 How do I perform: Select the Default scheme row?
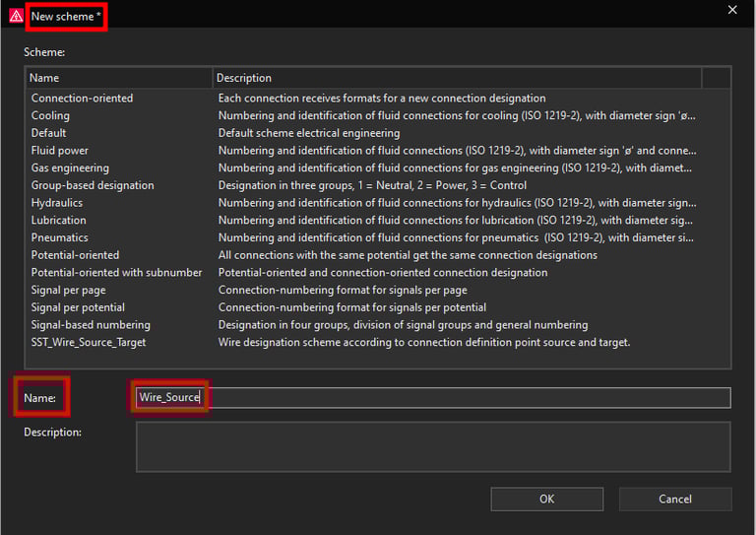pos(48,133)
